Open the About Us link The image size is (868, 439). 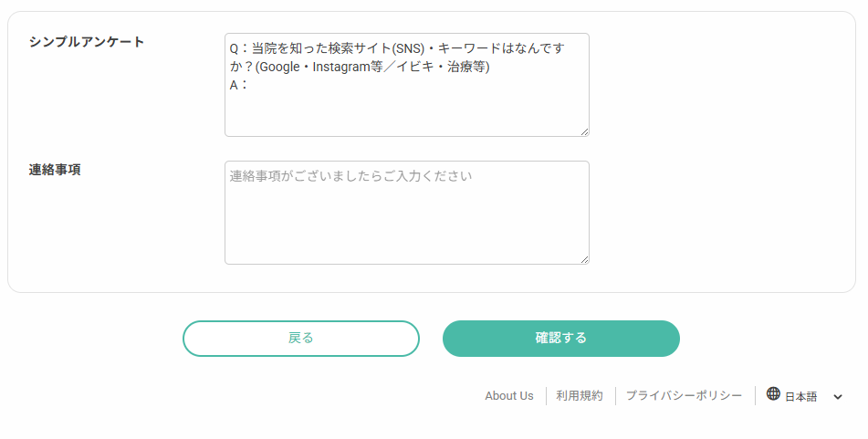[x=508, y=396]
